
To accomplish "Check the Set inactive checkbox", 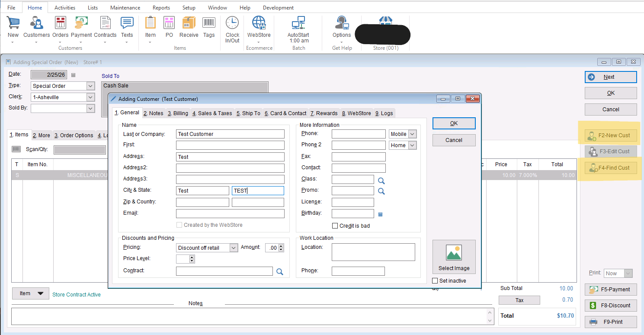I will [x=435, y=281].
